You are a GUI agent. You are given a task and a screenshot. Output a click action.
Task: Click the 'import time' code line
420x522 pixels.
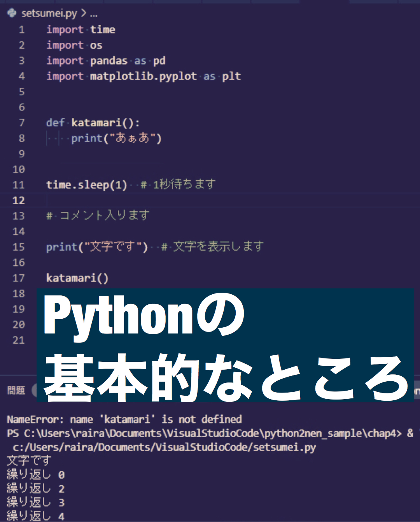tap(81, 30)
